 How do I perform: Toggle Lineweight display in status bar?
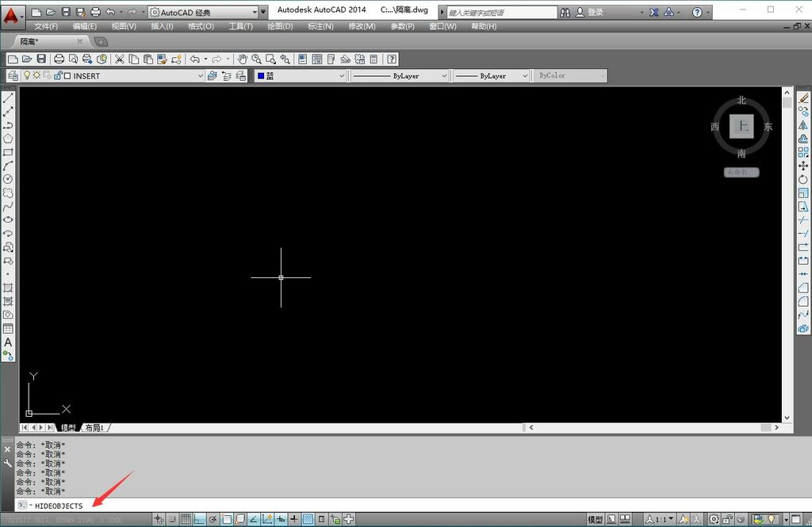[294, 519]
